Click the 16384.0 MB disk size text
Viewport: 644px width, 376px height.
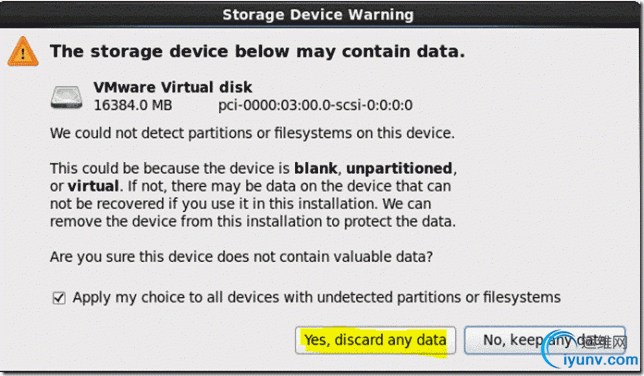(x=133, y=105)
